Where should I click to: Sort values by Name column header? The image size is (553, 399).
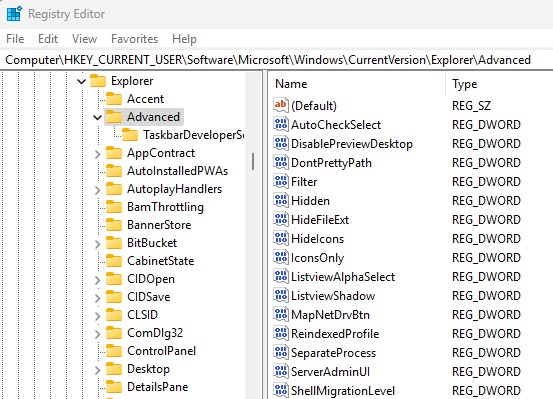click(x=357, y=84)
